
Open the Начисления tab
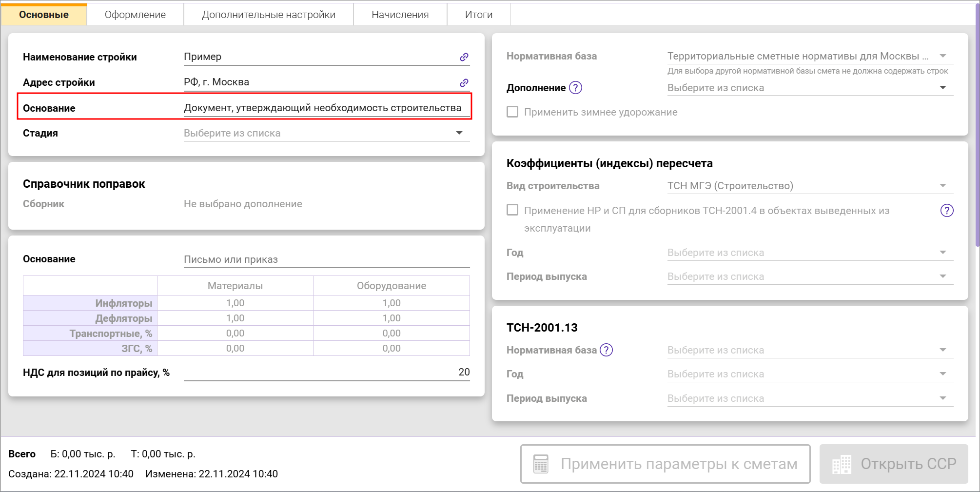400,15
